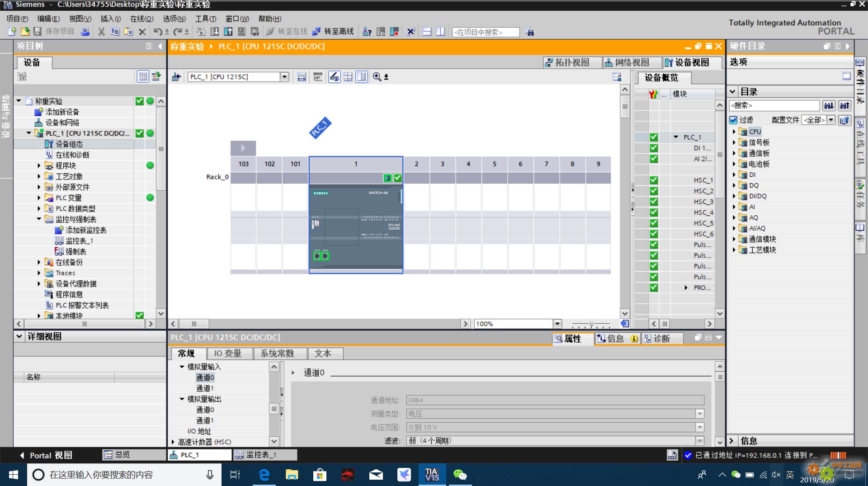Viewport: 868px width, 486px height.
Task: Click the 保存项目 save project button
Action: click(54, 32)
